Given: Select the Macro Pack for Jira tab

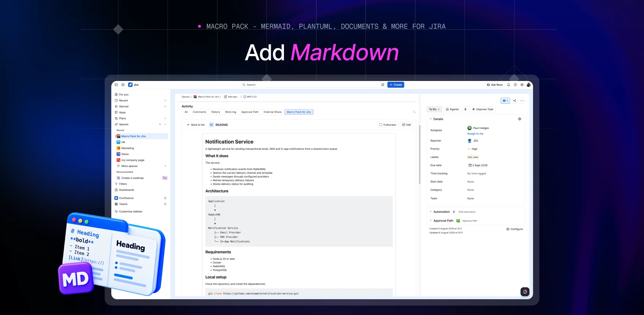Looking at the screenshot, I should (299, 112).
